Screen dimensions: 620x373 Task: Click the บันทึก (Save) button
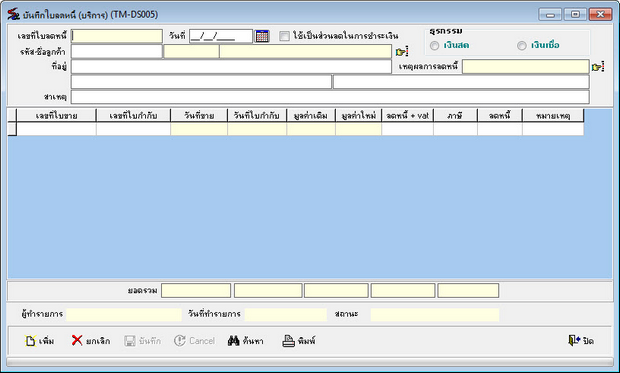[143, 341]
